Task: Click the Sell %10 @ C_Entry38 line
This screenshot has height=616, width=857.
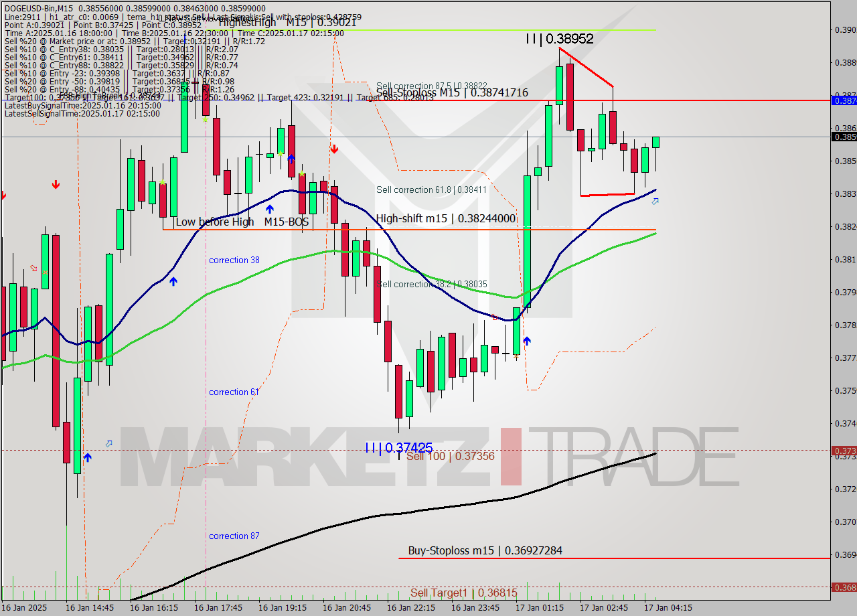Action: [x=121, y=49]
